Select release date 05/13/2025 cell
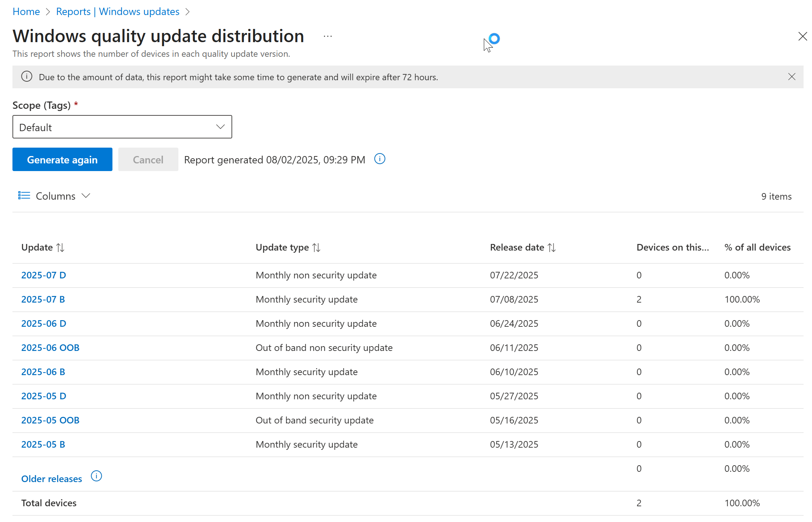 pos(514,444)
